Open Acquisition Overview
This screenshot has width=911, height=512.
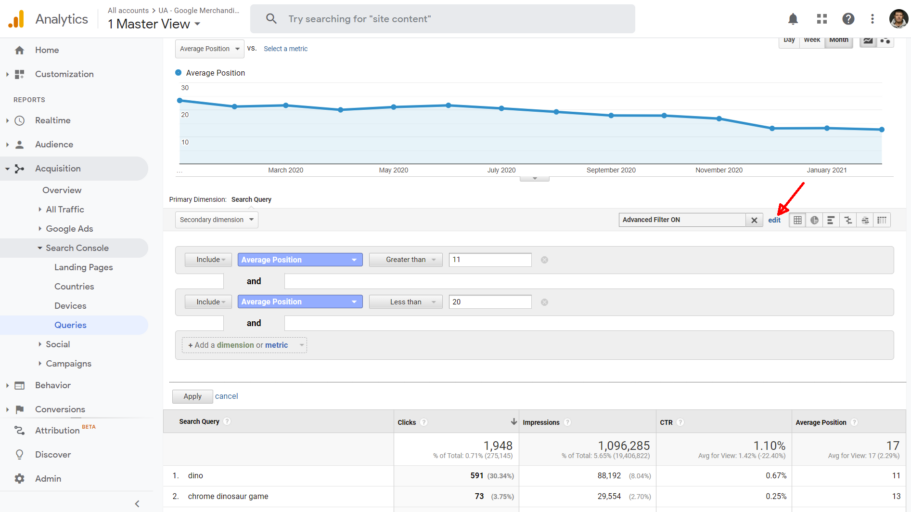pyautogui.click(x=62, y=190)
